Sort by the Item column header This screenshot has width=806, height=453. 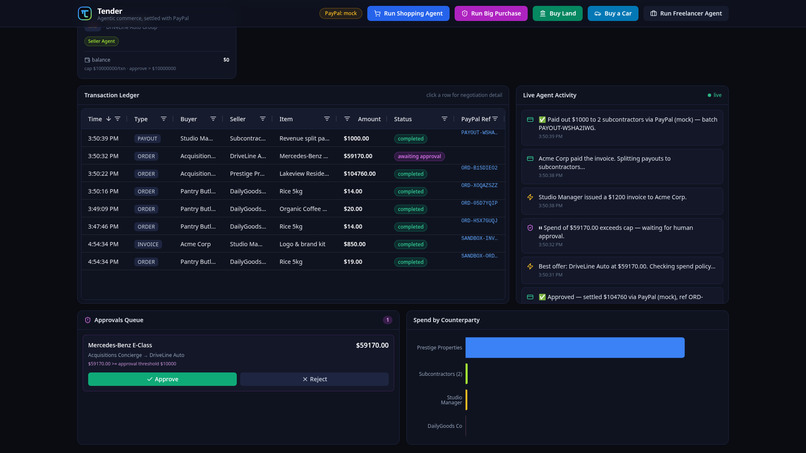(x=286, y=119)
